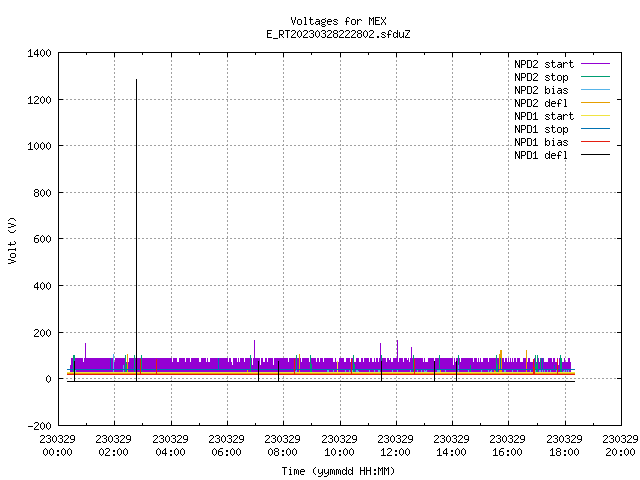Click the 800 y-axis tick label
This screenshot has width=640, height=480.
[42, 193]
